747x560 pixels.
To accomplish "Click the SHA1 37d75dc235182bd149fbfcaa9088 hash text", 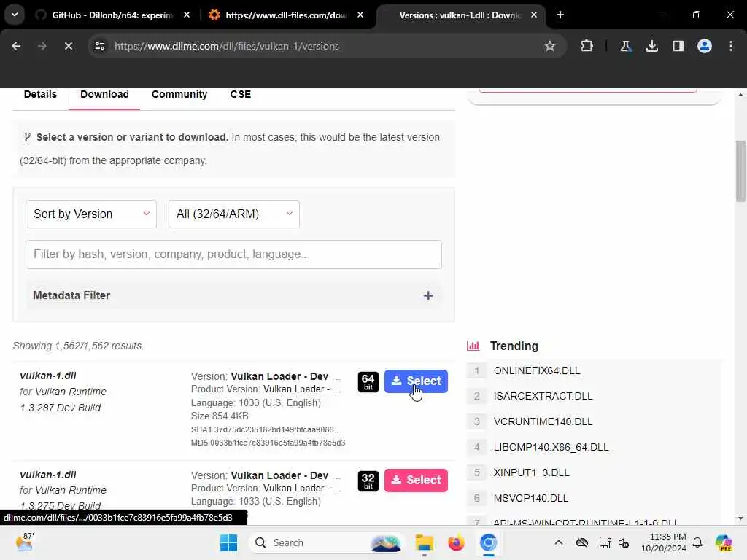I will [x=266, y=429].
